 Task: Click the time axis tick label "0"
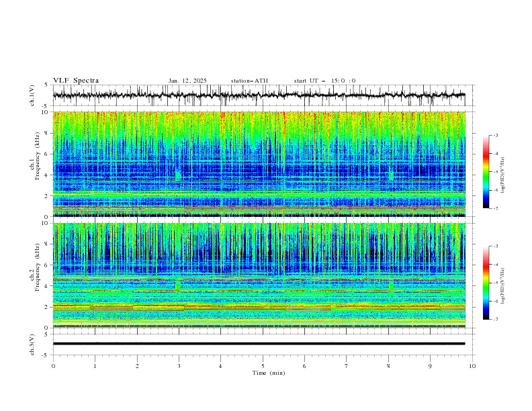pos(53,366)
